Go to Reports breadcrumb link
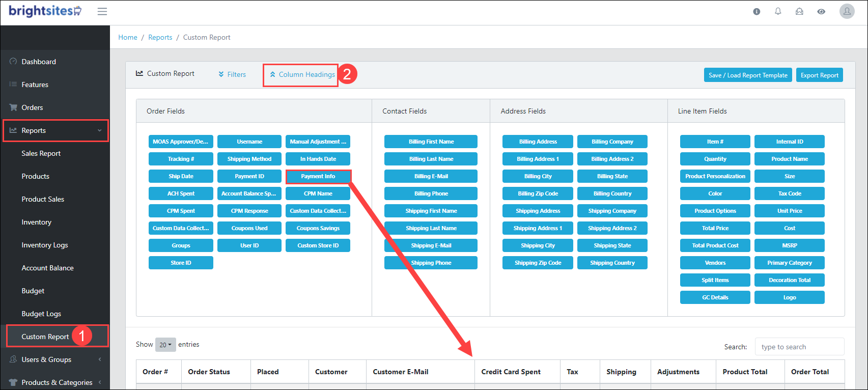This screenshot has height=390, width=868. tap(160, 37)
